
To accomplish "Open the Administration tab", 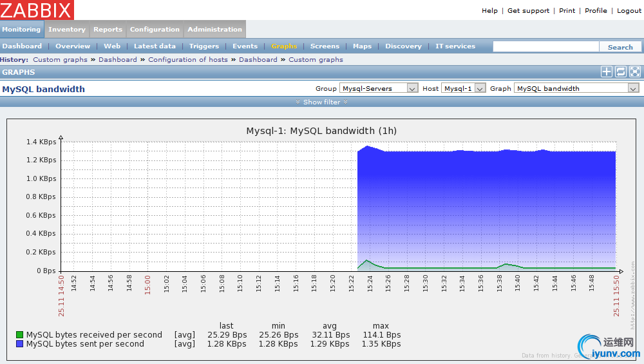I will point(215,29).
